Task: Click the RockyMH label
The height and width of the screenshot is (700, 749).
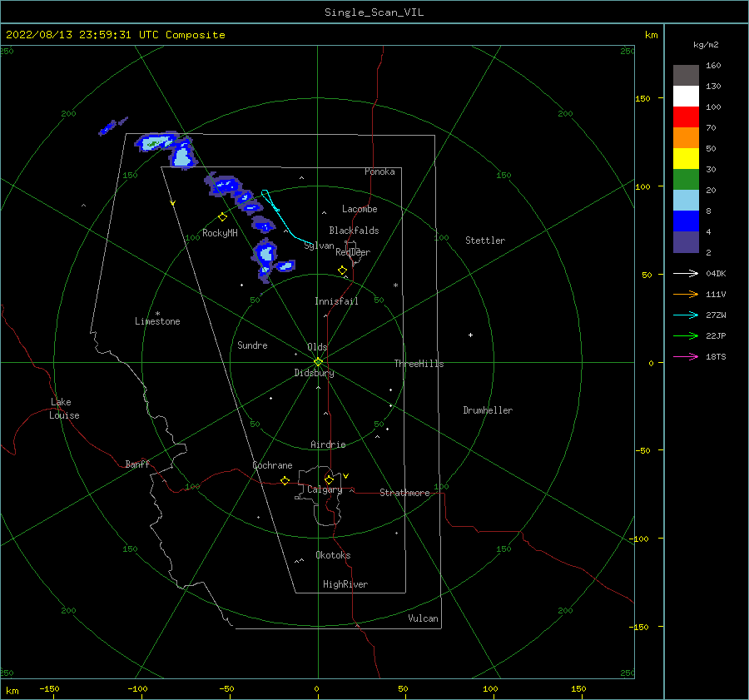Action: click(220, 233)
